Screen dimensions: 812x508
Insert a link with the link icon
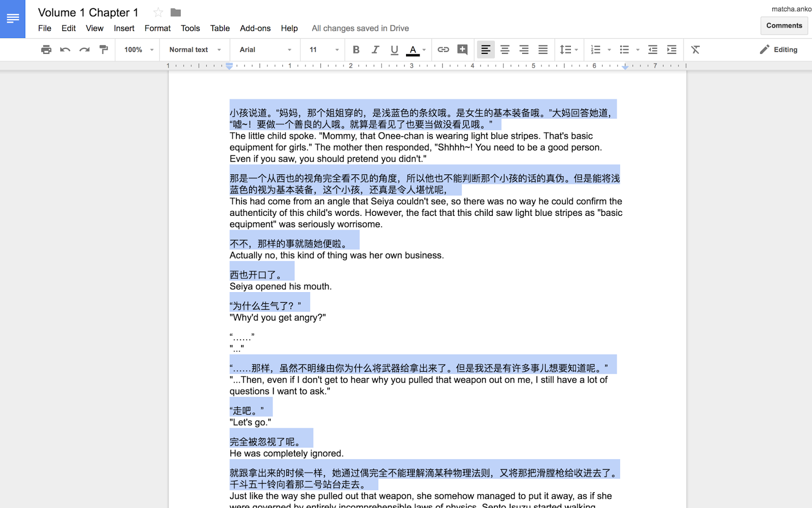[x=443, y=49]
